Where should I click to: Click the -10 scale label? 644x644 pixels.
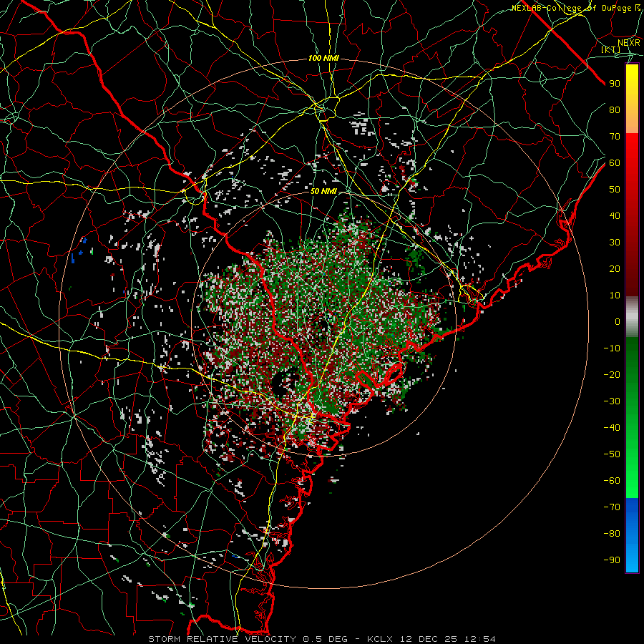click(x=612, y=348)
